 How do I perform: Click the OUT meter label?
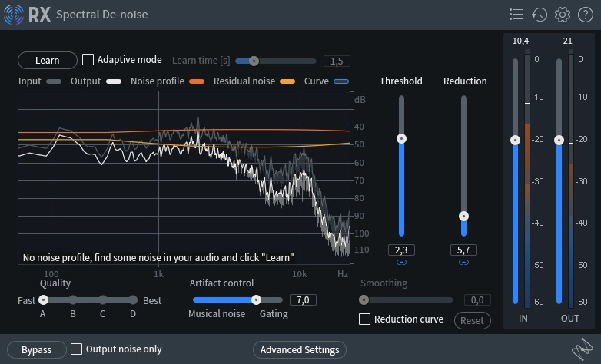click(570, 319)
